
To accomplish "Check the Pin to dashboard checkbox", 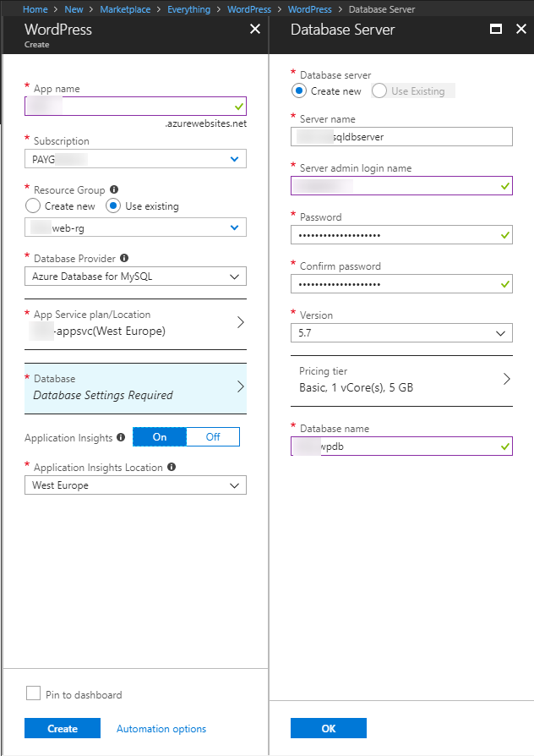I will coord(33,693).
